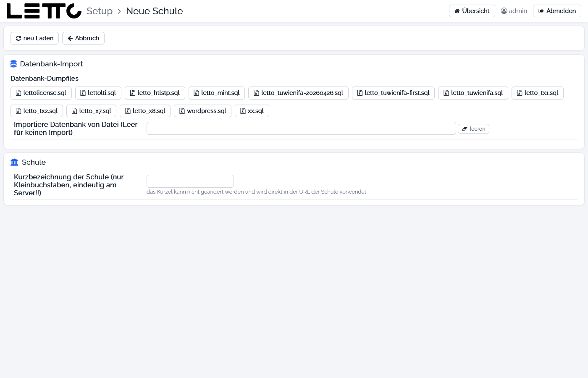This screenshot has height=378, width=588.
Task: Pick the letto_htlstp.sql dump file
Action: [x=155, y=93]
